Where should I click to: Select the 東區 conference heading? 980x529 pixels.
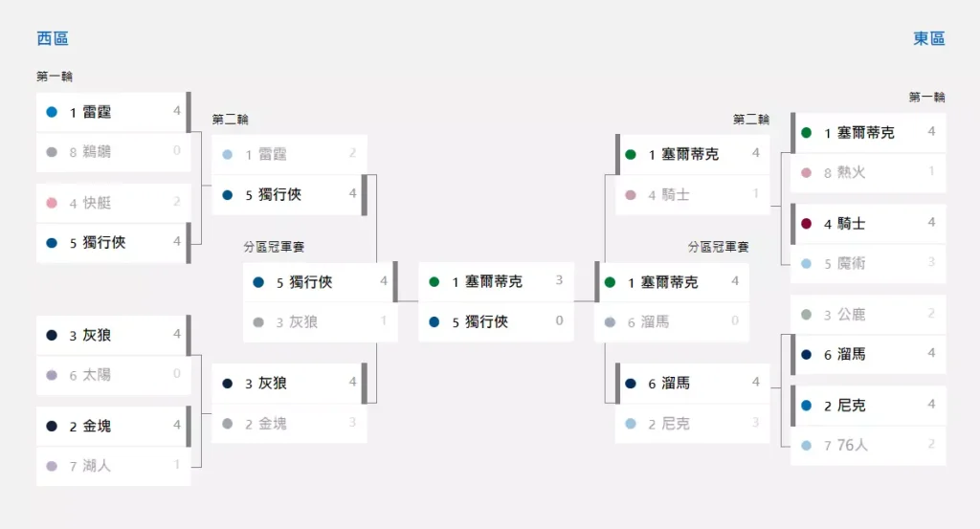coord(928,38)
